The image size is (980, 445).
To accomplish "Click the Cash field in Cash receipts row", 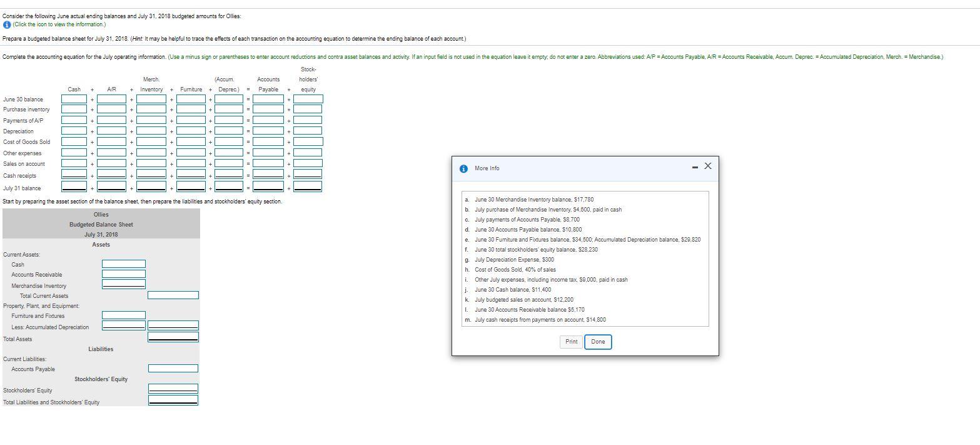I will 74,174.
